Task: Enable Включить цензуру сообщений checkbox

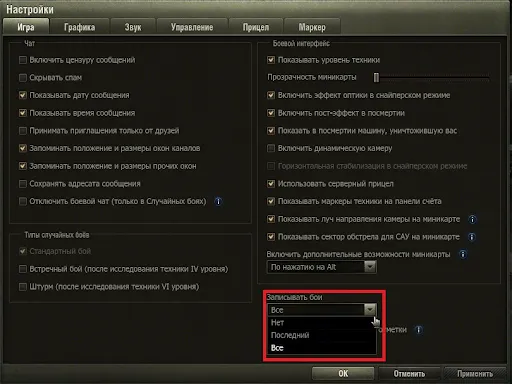Action: pyautogui.click(x=23, y=60)
